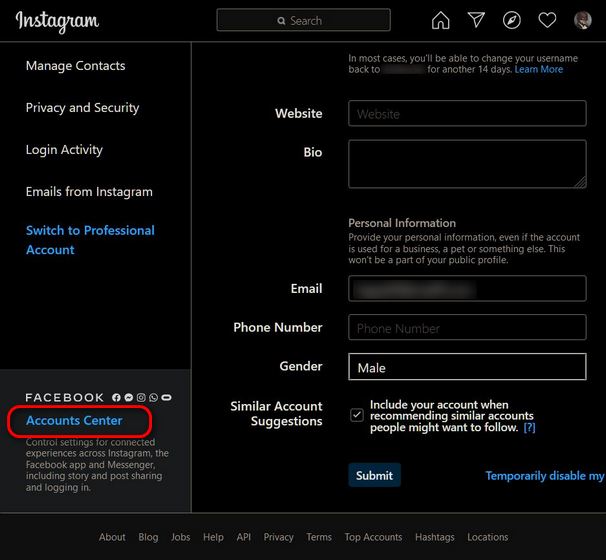Click the Personal Information heading
Screen dimensions: 606x560
(x=402, y=223)
